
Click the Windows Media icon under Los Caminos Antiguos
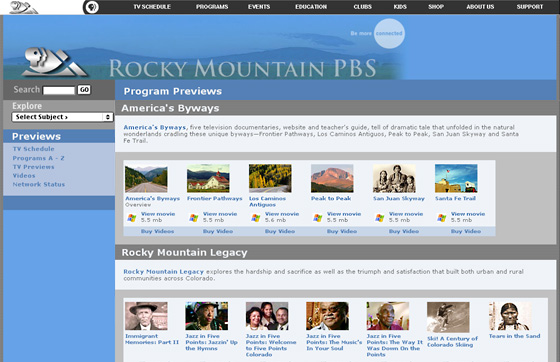click(x=256, y=217)
